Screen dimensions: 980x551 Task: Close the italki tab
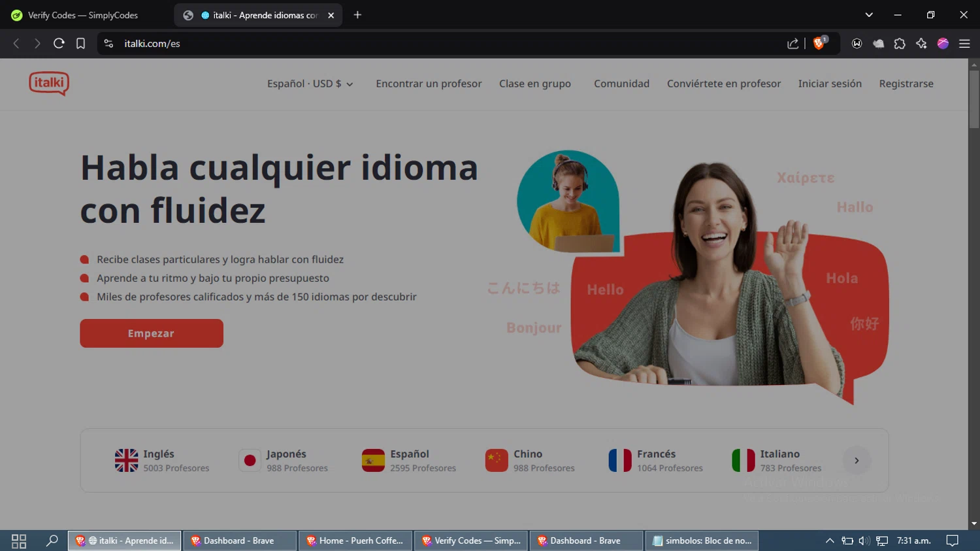pyautogui.click(x=331, y=15)
